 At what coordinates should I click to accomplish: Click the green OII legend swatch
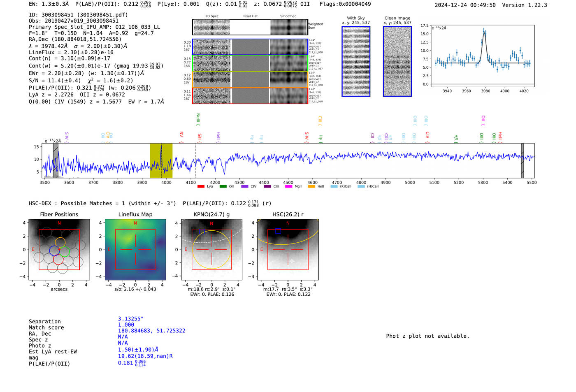(x=223, y=186)
